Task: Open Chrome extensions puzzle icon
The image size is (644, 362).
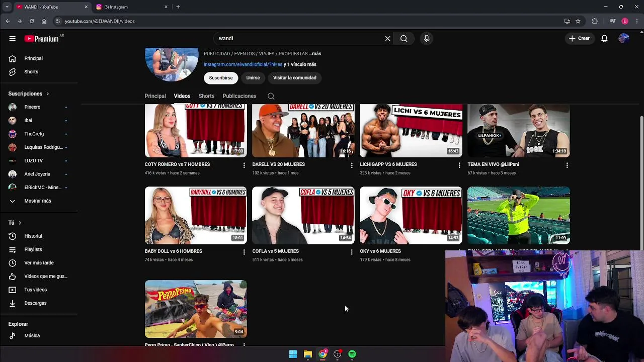Action: (x=595, y=21)
